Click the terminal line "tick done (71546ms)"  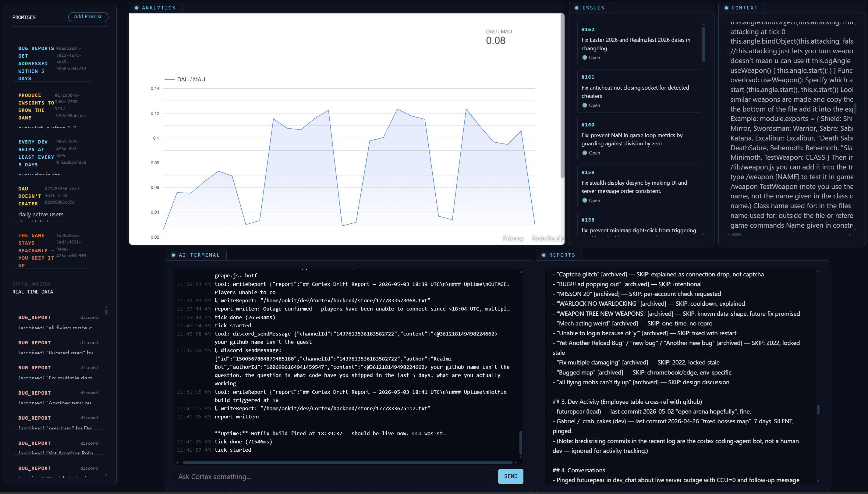[x=243, y=441]
